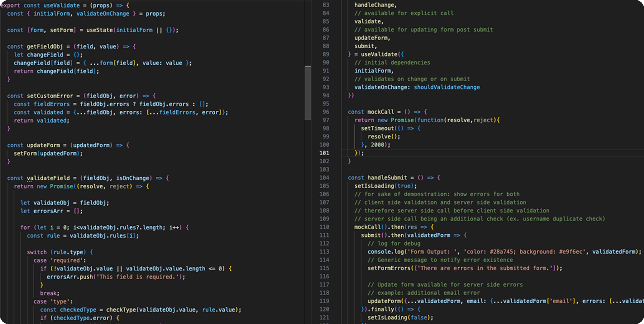Click line number 104 in the gutter
Screen dimensions: 644x324
[324, 178]
